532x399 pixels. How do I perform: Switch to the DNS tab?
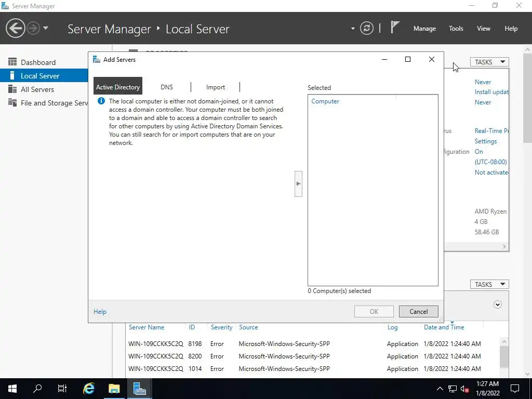tap(167, 87)
